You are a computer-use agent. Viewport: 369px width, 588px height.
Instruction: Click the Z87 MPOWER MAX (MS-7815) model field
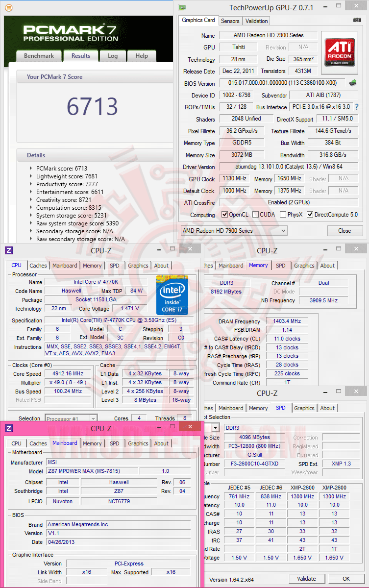pyautogui.click(x=91, y=471)
